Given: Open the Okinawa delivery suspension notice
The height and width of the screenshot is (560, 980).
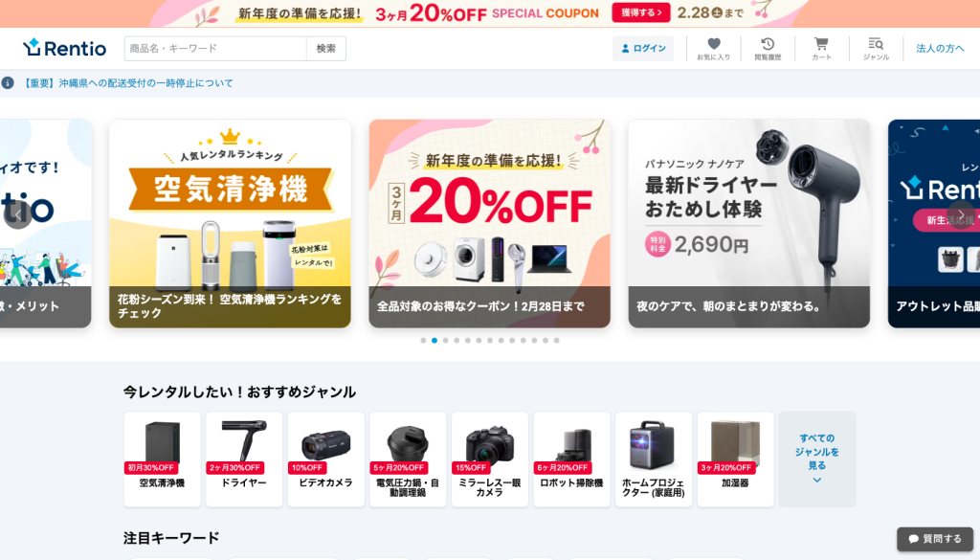Looking at the screenshot, I should [x=128, y=83].
